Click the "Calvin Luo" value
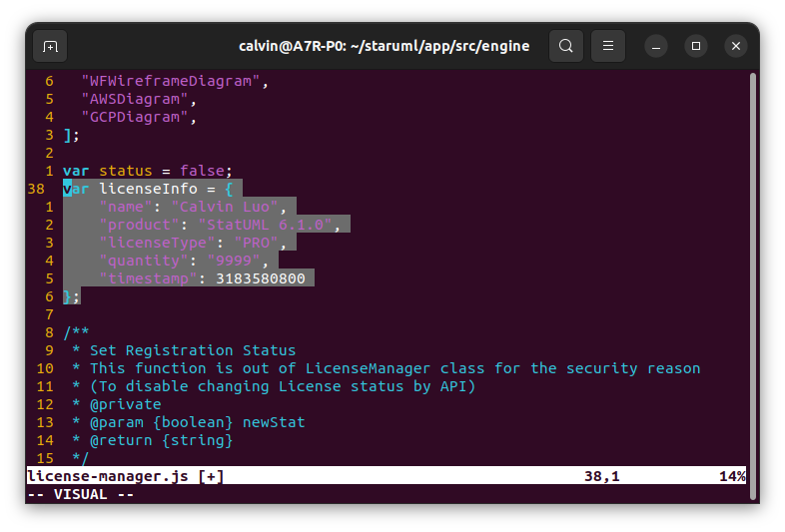The image size is (785, 532). click(x=225, y=208)
